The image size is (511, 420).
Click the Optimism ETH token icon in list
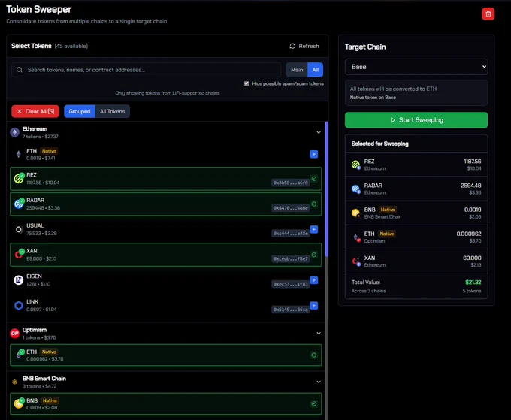tap(20, 355)
